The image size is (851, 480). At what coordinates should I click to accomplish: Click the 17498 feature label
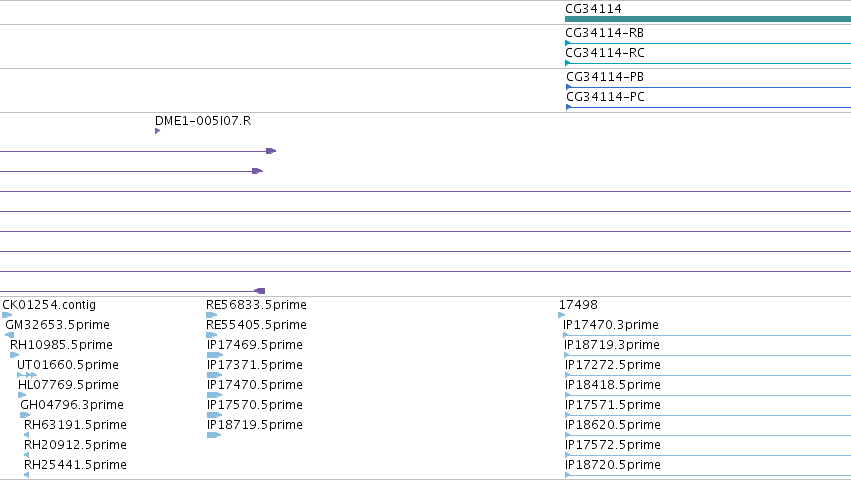pos(578,305)
